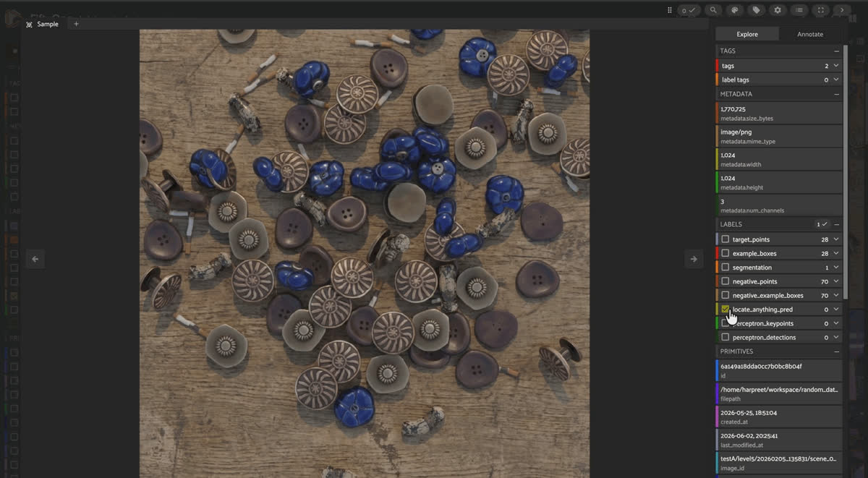Click created_at timestamp row
The width and height of the screenshot is (868, 478).
tap(779, 417)
